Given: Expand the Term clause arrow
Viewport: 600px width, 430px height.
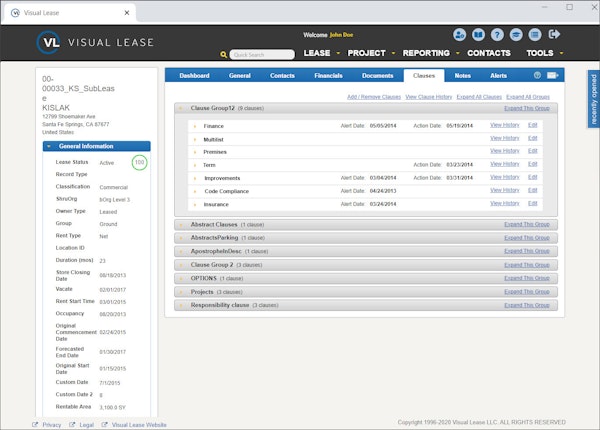Looking at the screenshot, I should click(x=195, y=165).
